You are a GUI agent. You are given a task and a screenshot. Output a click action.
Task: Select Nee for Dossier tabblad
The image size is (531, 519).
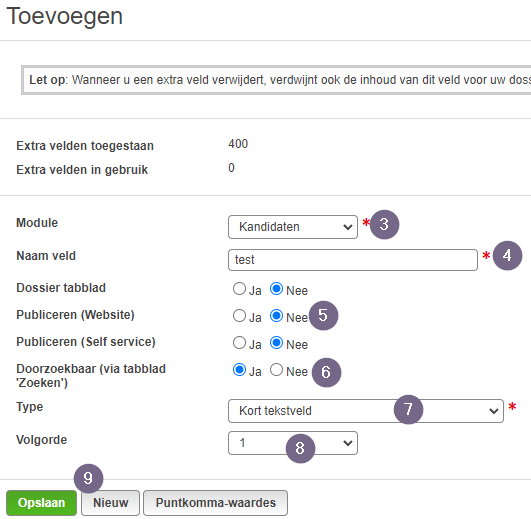point(276,289)
